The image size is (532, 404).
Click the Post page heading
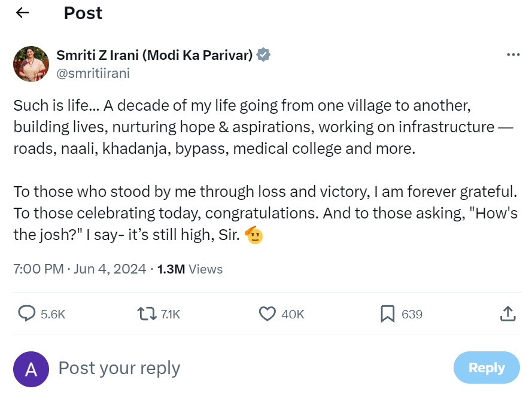83,13
